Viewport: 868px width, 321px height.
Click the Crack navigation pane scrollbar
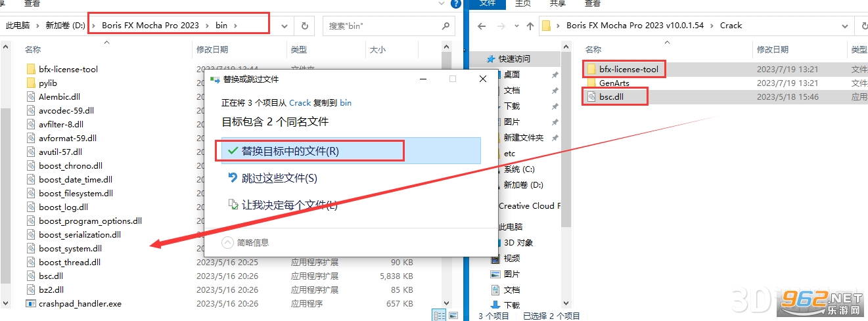pos(566,139)
